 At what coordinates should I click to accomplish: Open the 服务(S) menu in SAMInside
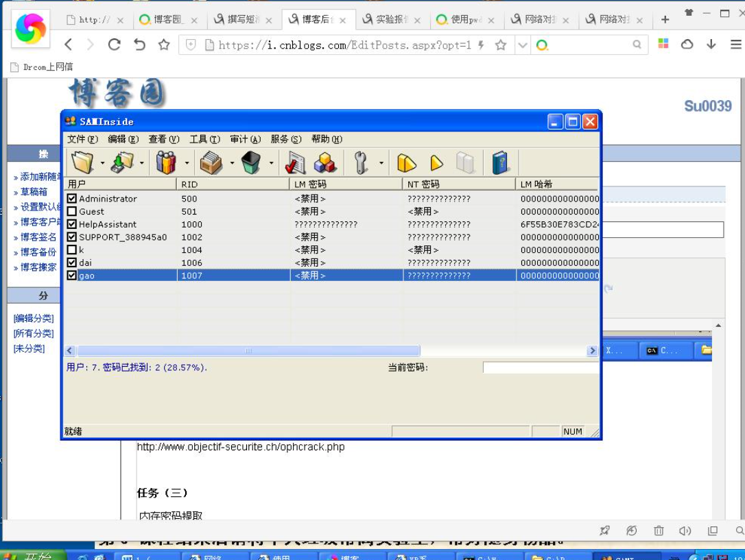pos(286,139)
